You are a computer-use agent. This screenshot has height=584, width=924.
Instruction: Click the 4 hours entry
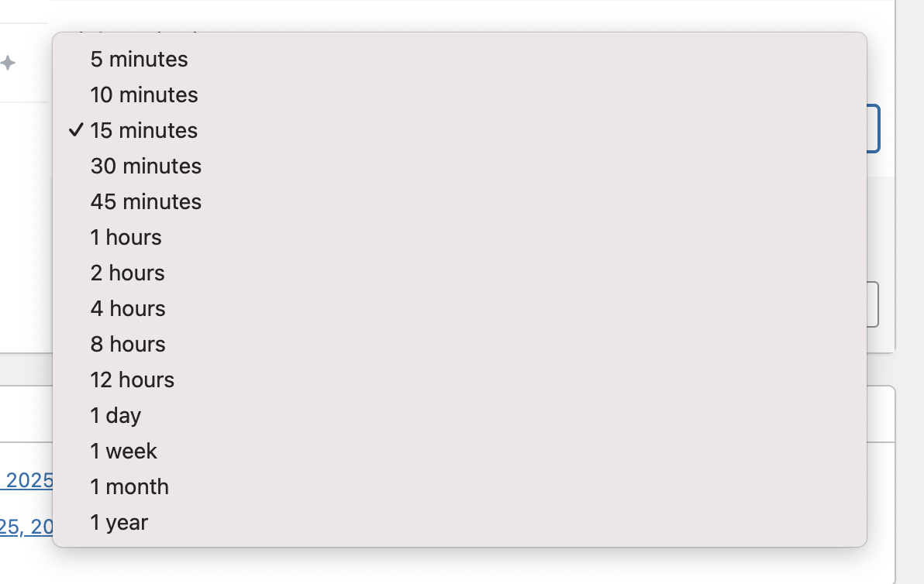(x=127, y=308)
